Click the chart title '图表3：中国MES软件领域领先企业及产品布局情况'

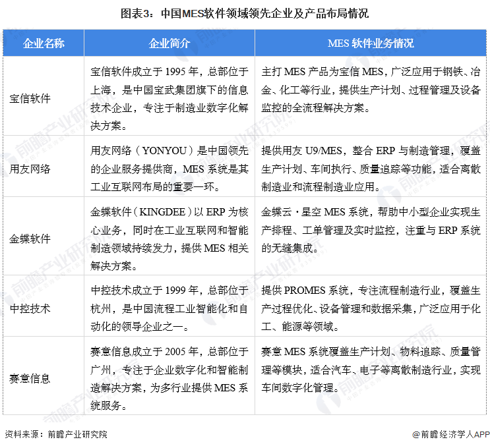[x=245, y=14]
